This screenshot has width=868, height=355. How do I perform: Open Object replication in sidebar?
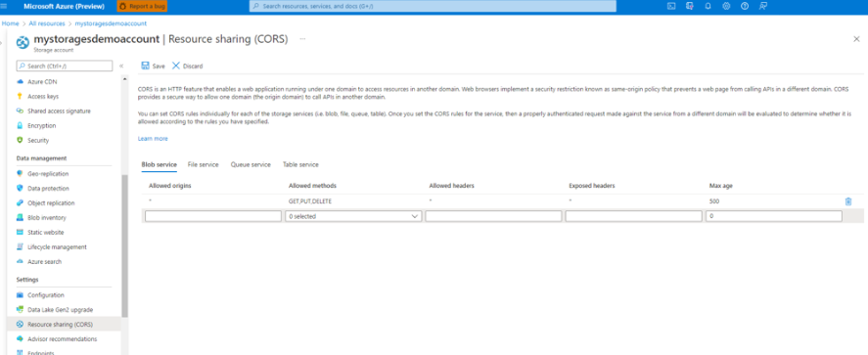coord(50,203)
